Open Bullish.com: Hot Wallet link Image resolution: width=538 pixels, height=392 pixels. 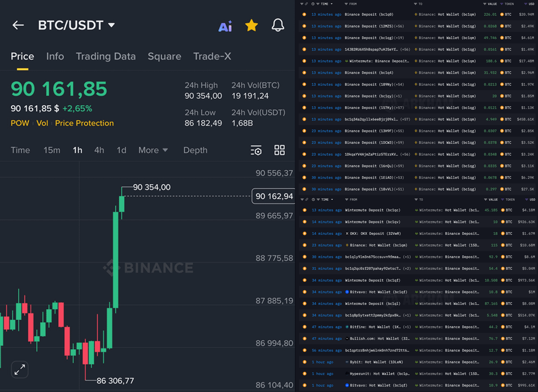[377, 338]
